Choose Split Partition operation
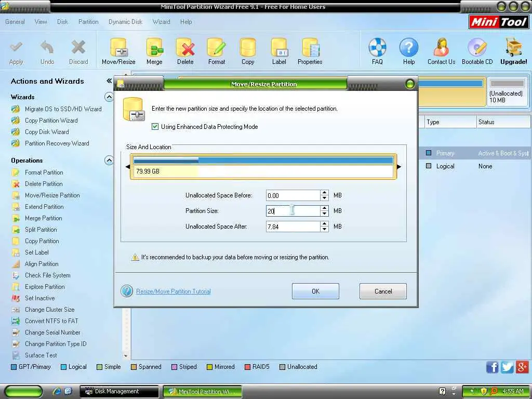The width and height of the screenshot is (532, 399). pos(41,230)
